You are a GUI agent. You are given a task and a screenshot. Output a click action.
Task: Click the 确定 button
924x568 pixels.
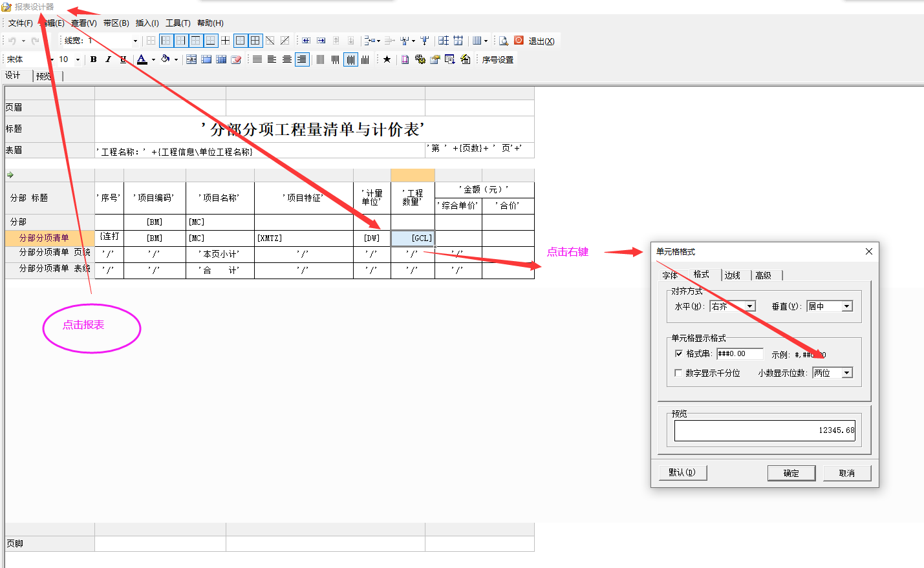click(791, 473)
